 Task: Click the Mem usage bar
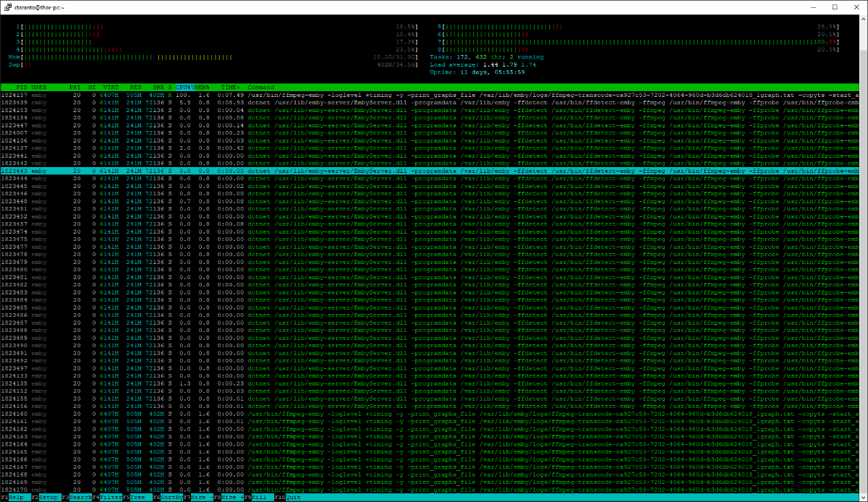[215, 56]
